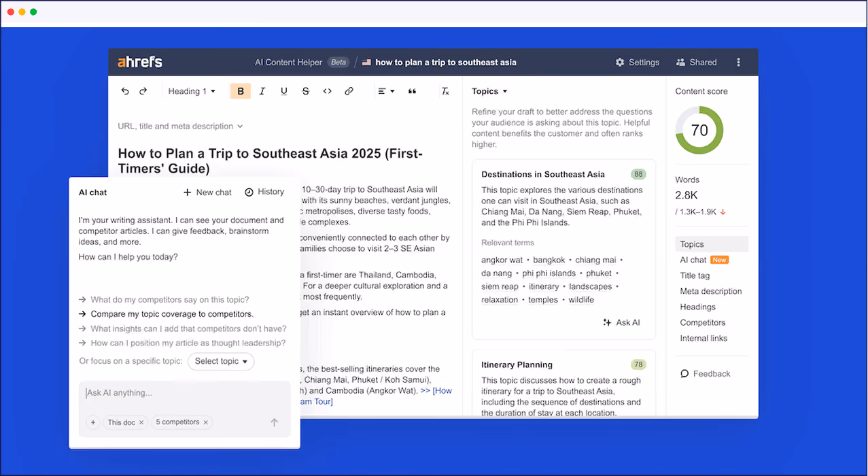Click the undo arrow icon

[x=125, y=91]
